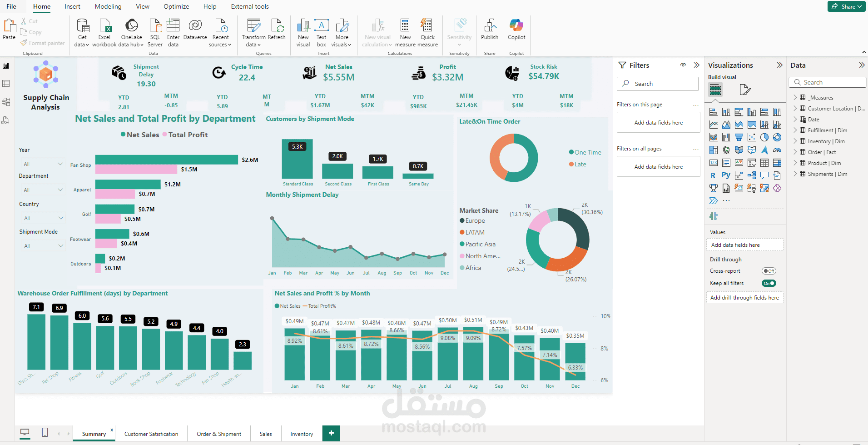Screen dimensions: 868x445
Task: Go to Customer Satisfication page tab
Action: click(151, 434)
